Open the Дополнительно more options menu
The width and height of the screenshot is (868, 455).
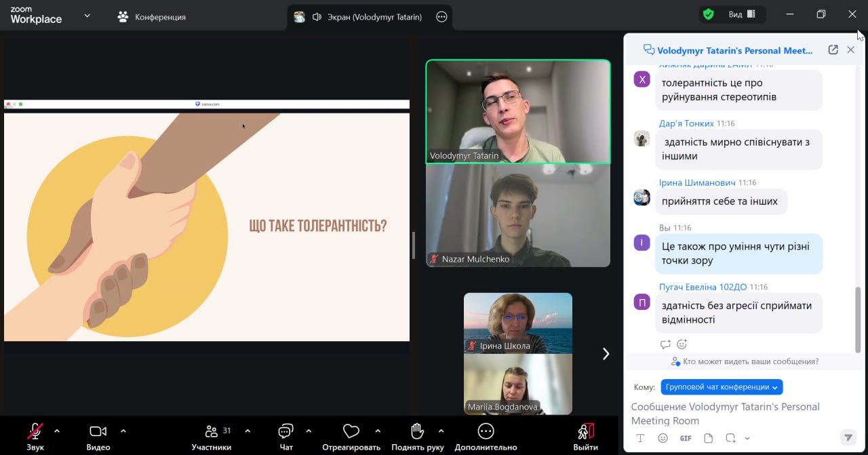pyautogui.click(x=486, y=435)
